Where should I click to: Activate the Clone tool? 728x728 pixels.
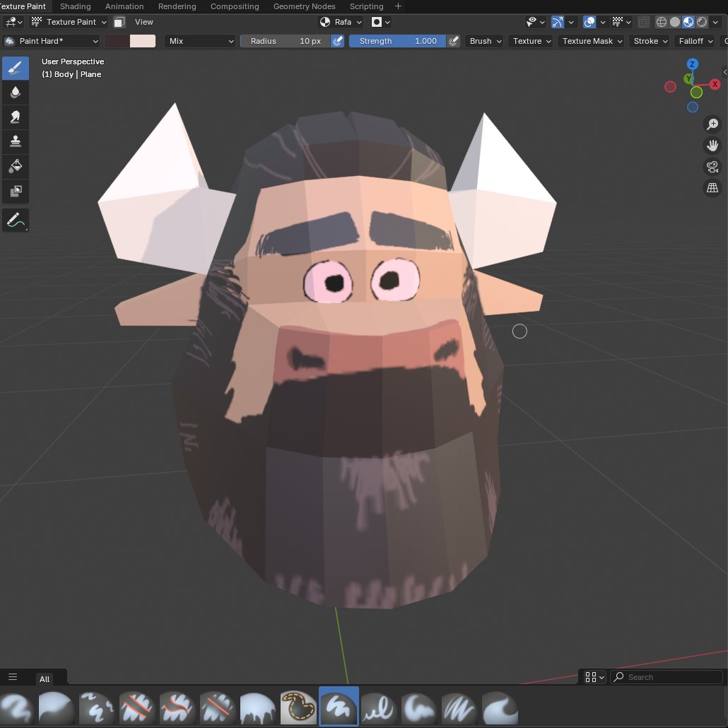[x=15, y=141]
